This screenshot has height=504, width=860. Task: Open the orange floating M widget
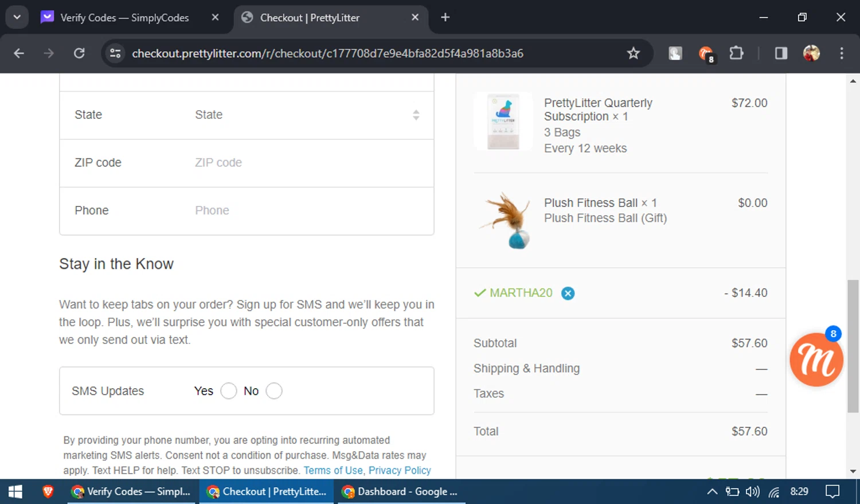[816, 360]
